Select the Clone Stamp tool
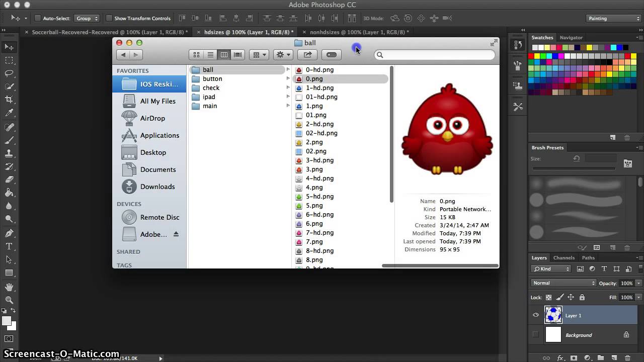This screenshot has height=362, width=644. coord(9,153)
